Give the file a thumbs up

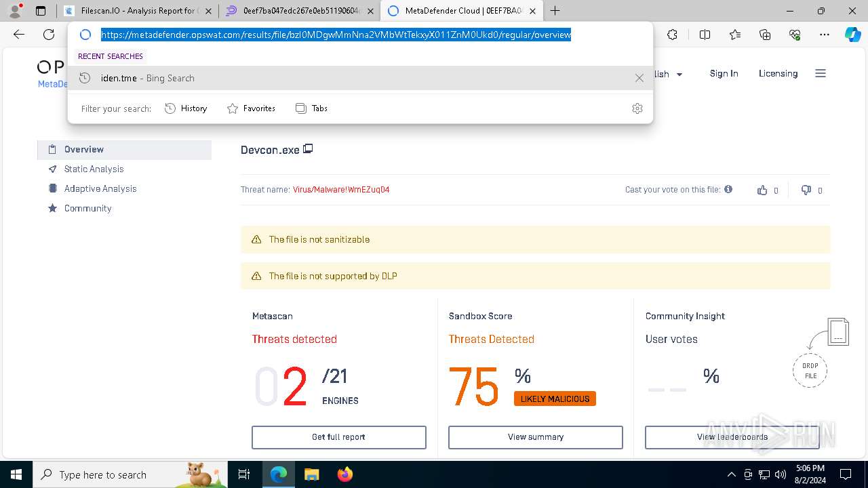pos(762,190)
